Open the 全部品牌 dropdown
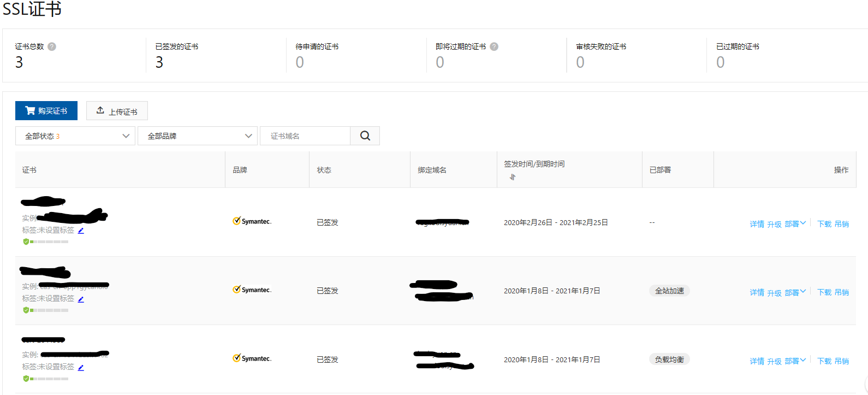 click(x=198, y=135)
